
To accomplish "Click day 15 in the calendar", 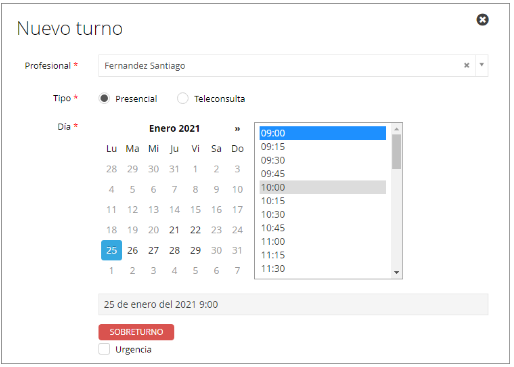I will pyautogui.click(x=195, y=210).
